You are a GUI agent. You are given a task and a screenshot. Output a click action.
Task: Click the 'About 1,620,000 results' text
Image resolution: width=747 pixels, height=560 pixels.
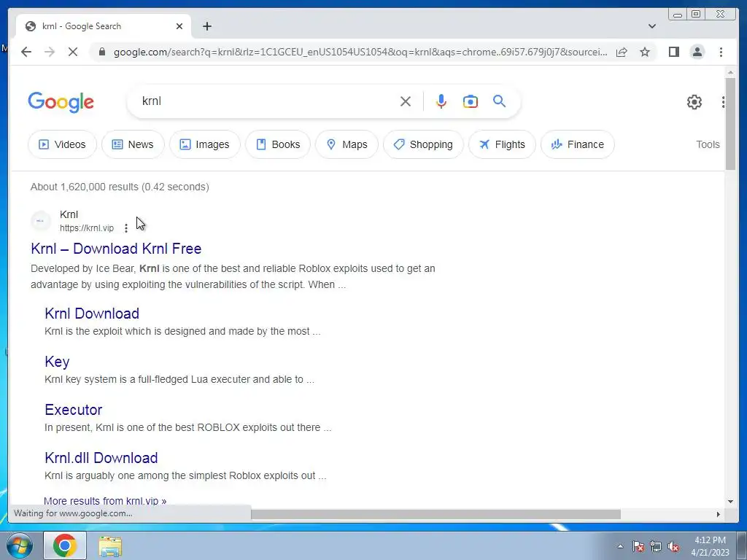coord(120,187)
